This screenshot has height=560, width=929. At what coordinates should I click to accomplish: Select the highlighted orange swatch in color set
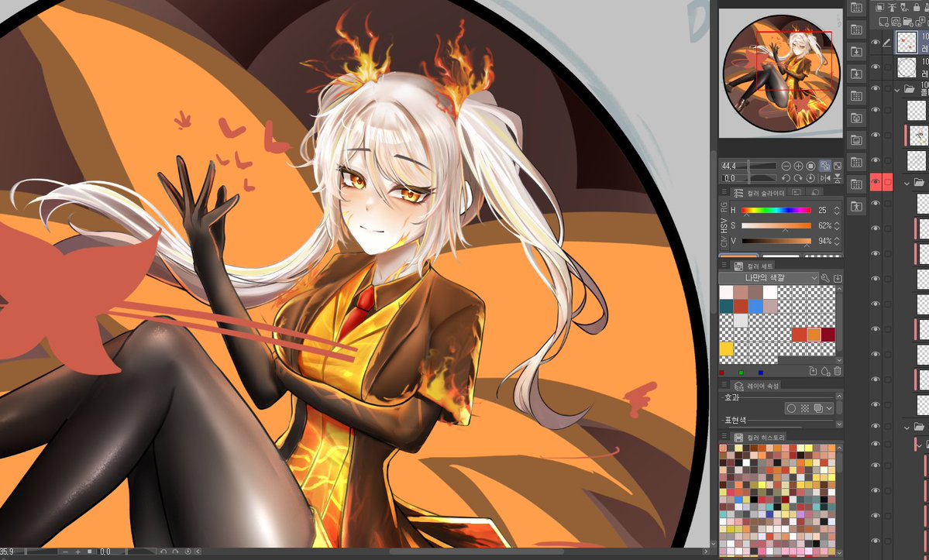click(x=814, y=335)
